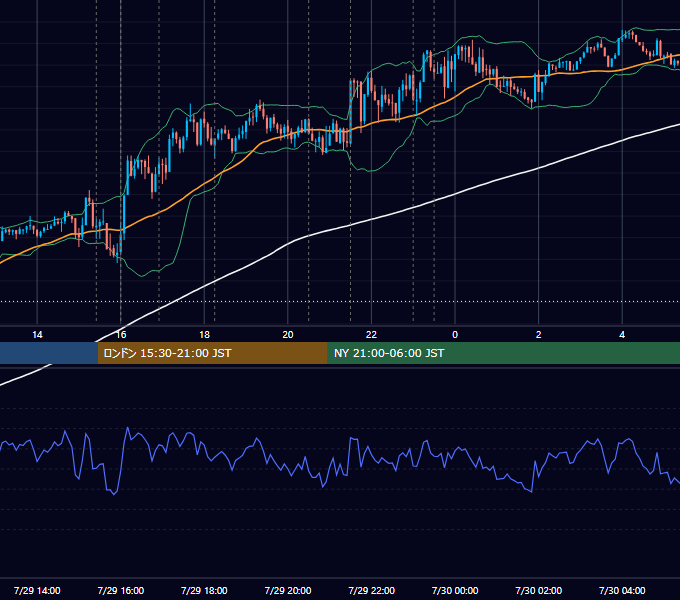The height and width of the screenshot is (600, 680).
Task: Click the 7/30 00:00 time label
Action: point(455,590)
